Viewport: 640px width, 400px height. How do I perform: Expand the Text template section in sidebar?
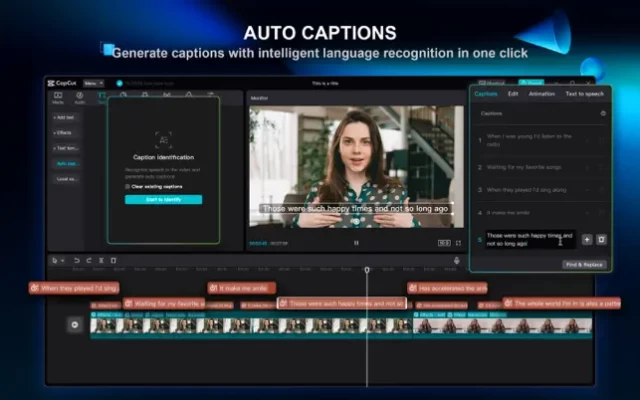pyautogui.click(x=67, y=147)
